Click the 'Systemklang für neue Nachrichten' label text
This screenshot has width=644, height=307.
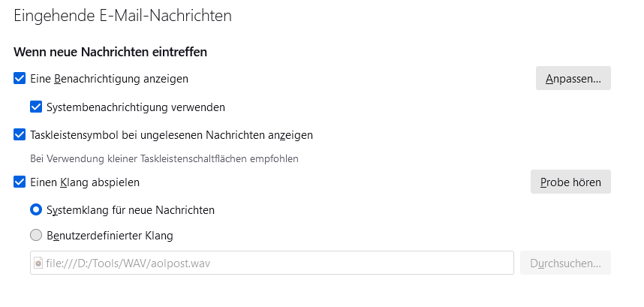tap(131, 210)
